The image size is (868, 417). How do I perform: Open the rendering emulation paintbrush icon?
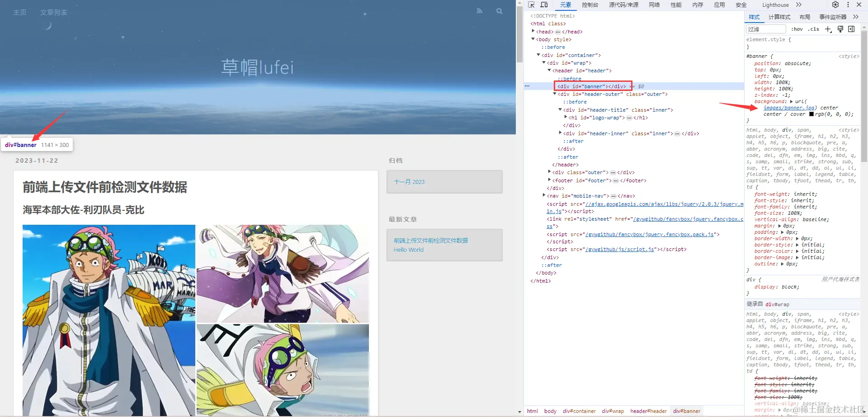[x=840, y=29]
